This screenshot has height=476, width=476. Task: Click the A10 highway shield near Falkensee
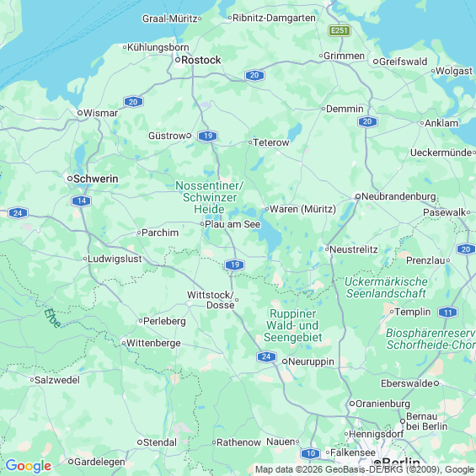pyautogui.click(x=310, y=453)
